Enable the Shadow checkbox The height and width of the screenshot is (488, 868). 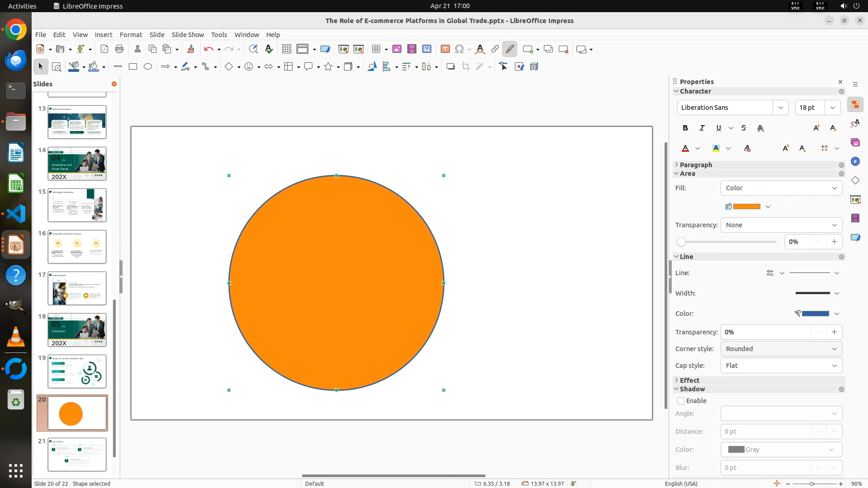click(x=681, y=401)
